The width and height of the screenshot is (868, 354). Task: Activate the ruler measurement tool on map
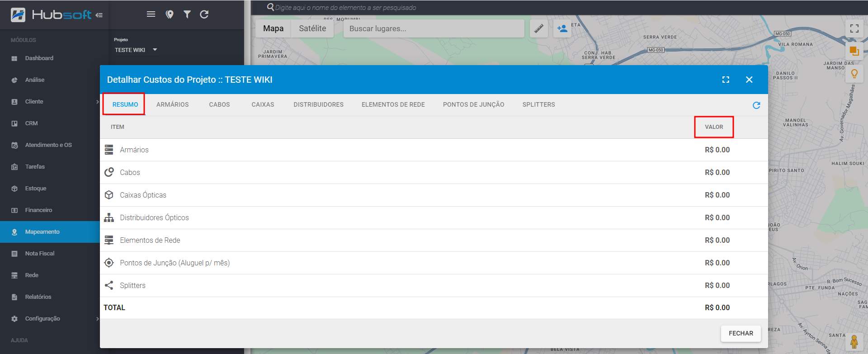pos(539,28)
